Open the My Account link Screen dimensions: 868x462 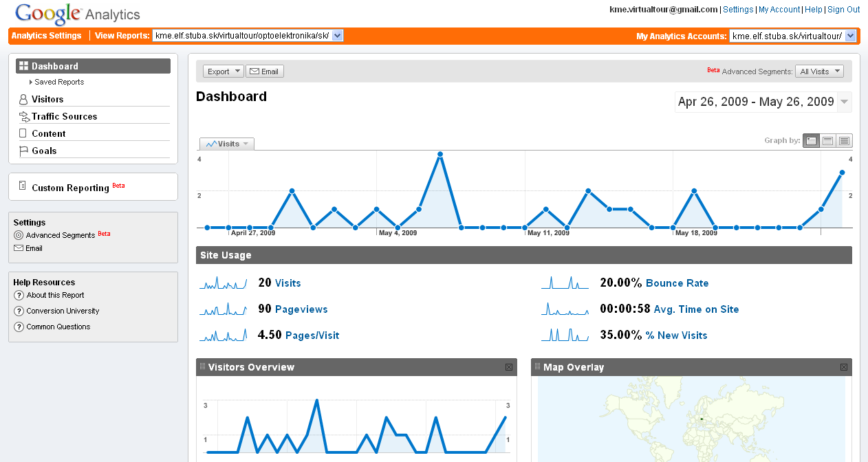[x=779, y=10]
